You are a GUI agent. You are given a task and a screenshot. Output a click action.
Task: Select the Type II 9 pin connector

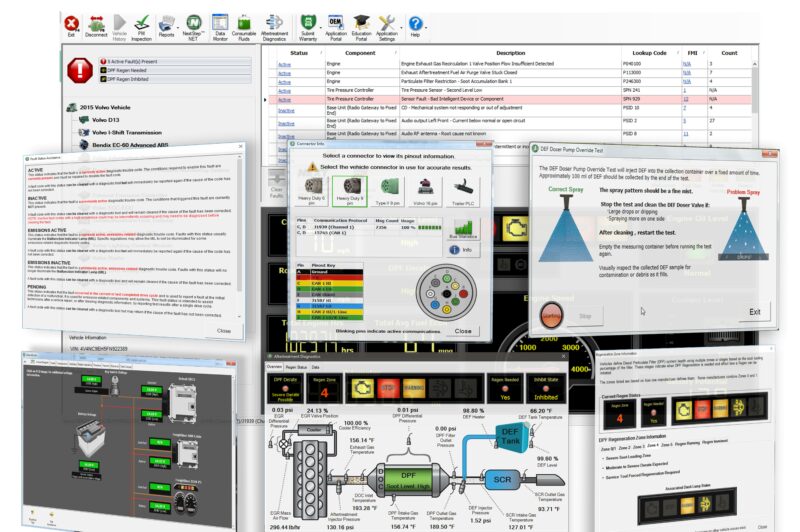tap(388, 191)
